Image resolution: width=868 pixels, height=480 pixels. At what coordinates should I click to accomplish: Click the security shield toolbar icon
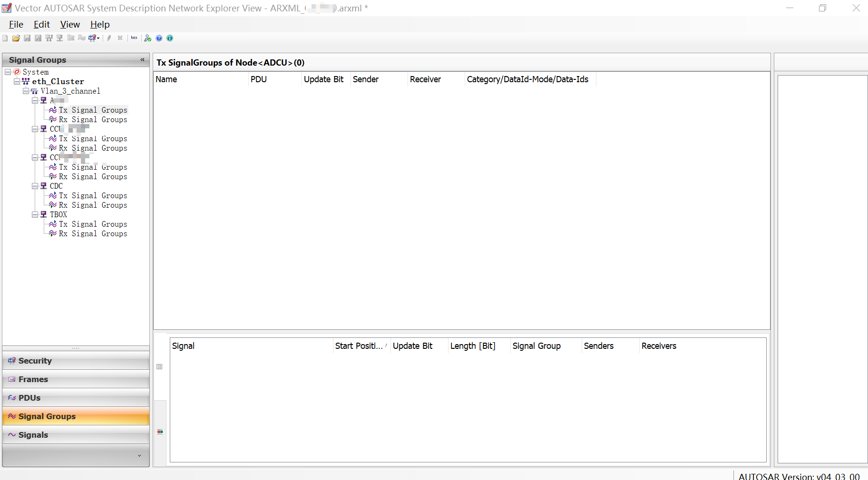[x=92, y=38]
